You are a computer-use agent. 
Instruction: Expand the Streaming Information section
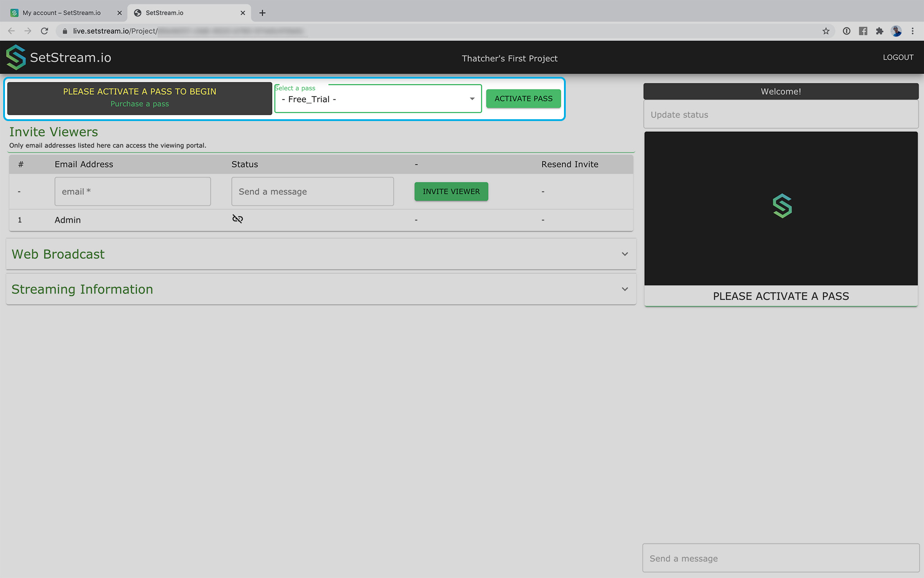click(321, 289)
